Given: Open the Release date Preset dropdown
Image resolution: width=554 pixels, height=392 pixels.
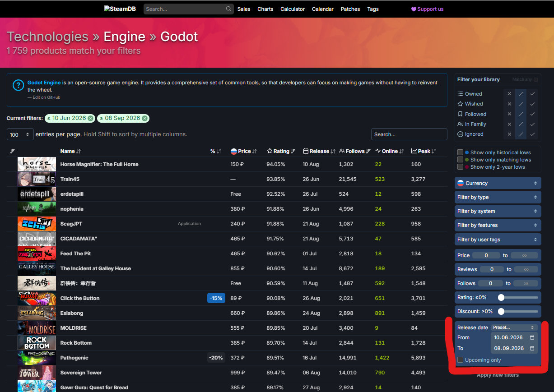Looking at the screenshot, I should pos(514,327).
